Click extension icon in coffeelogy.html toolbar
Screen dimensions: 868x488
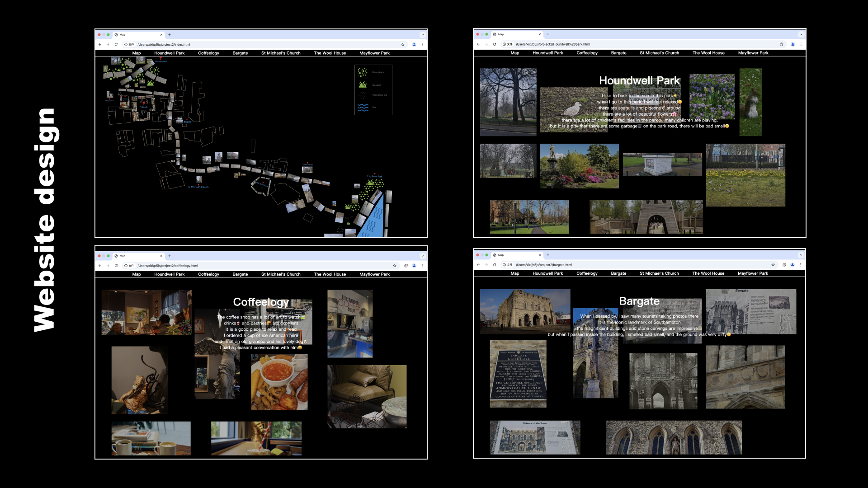[x=406, y=266]
